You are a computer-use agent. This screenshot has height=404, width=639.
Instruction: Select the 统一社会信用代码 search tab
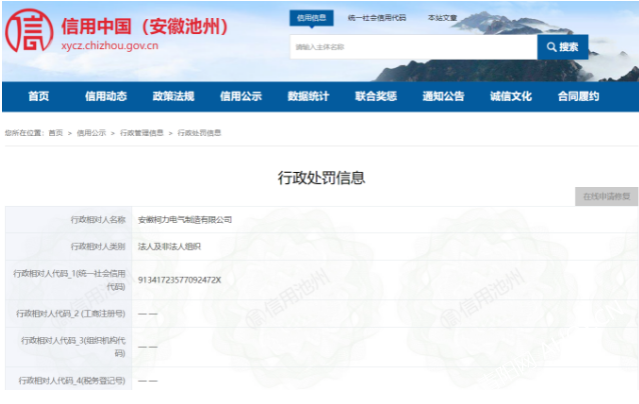pos(377,18)
